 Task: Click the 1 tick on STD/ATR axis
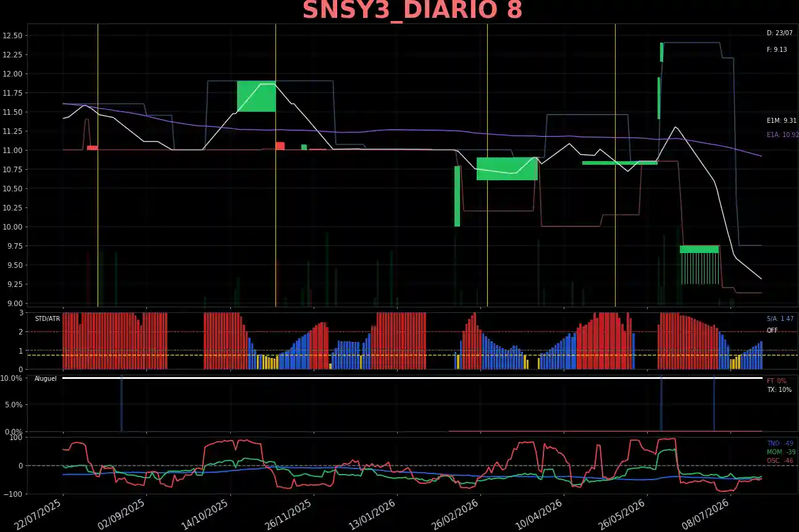pos(21,351)
